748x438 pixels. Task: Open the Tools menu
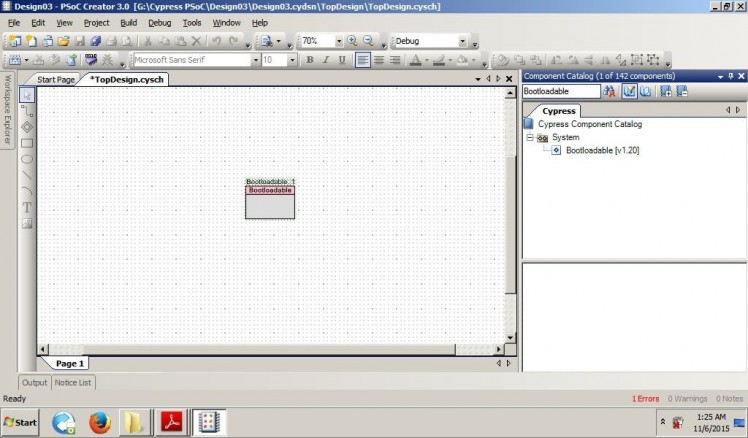coord(192,23)
